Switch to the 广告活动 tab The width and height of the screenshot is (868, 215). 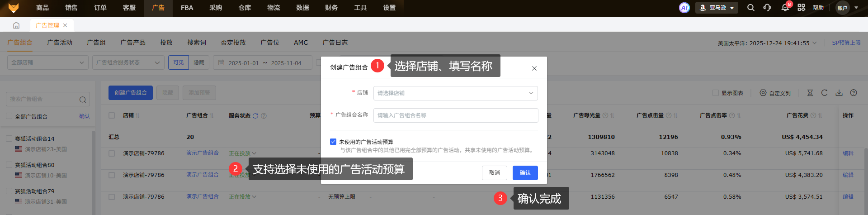click(60, 43)
